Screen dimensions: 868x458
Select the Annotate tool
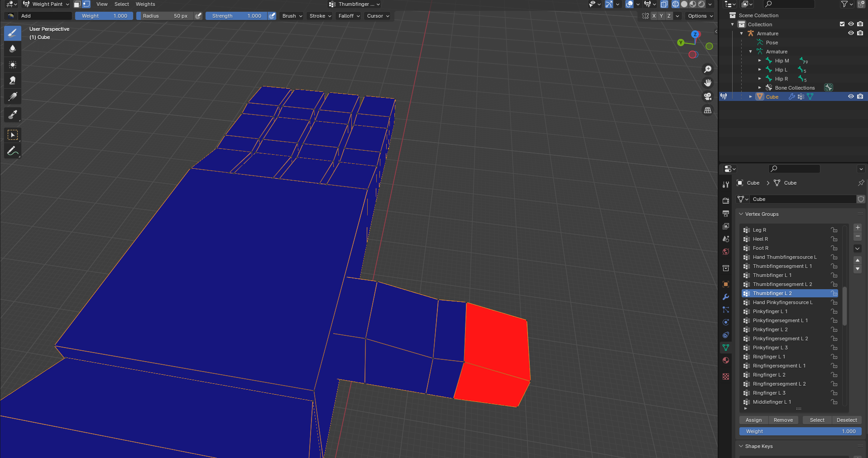click(x=13, y=151)
